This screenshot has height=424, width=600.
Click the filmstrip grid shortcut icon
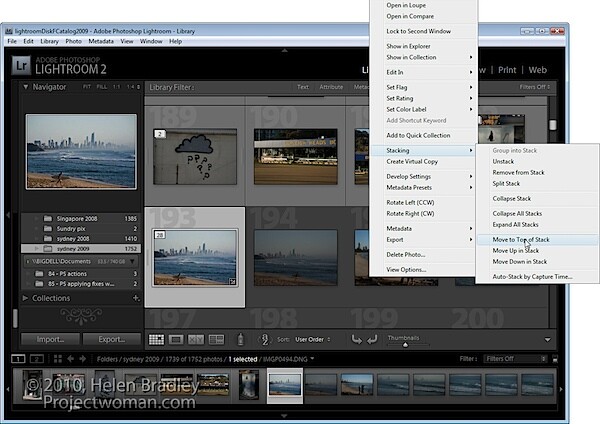coord(58,359)
